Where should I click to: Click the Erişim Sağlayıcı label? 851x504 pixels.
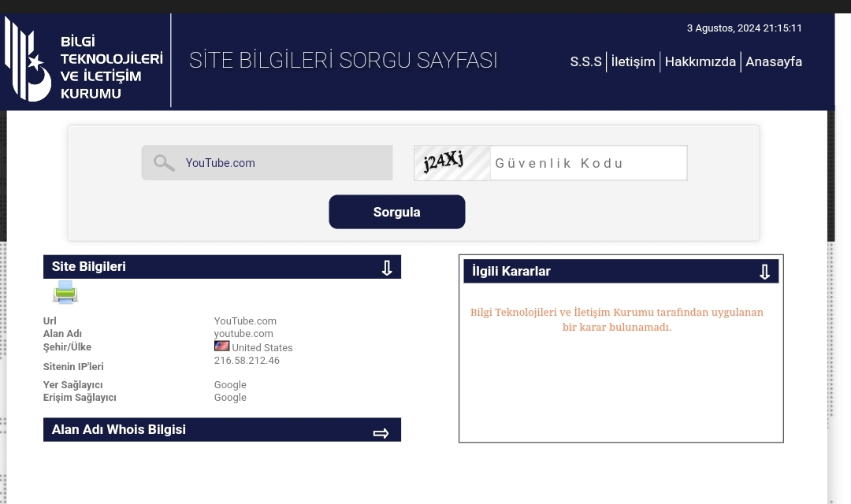pyautogui.click(x=80, y=397)
